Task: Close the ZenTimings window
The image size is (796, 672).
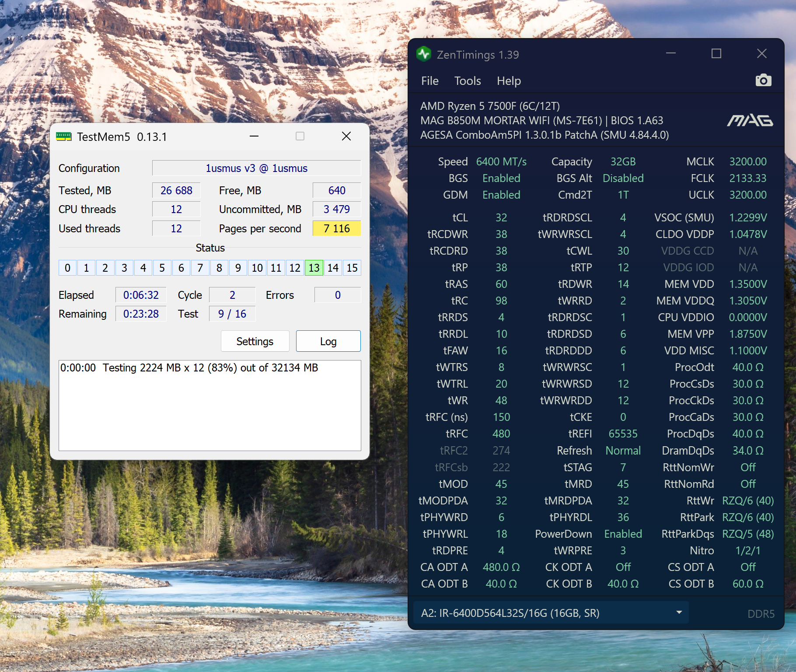Action: click(762, 54)
